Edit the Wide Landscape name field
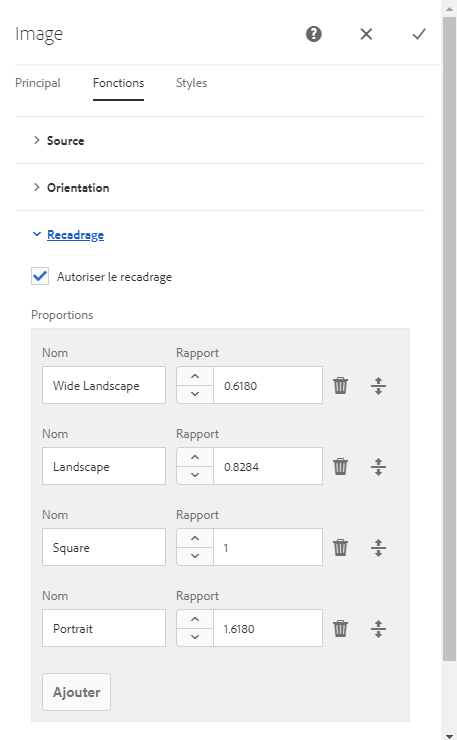This screenshot has width=457, height=740. [104, 385]
